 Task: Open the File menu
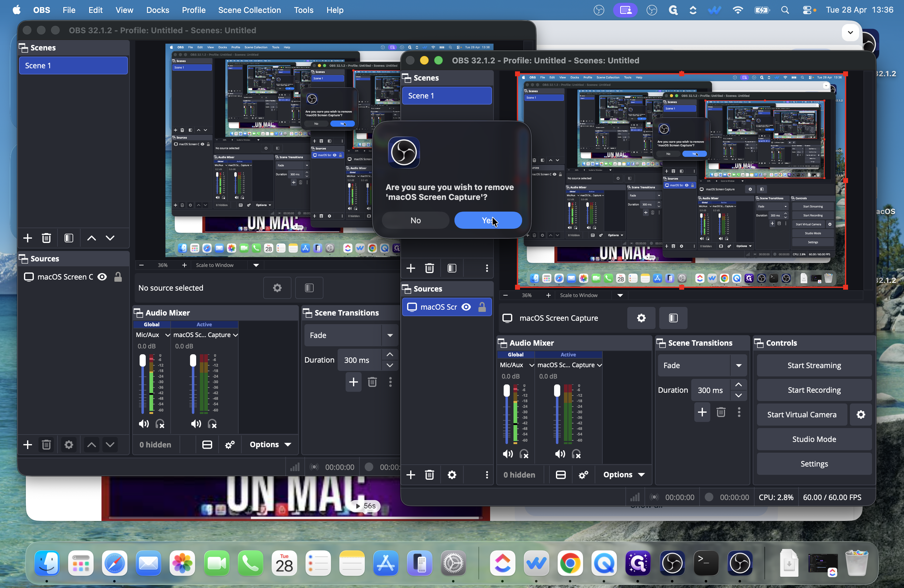pyautogui.click(x=69, y=10)
